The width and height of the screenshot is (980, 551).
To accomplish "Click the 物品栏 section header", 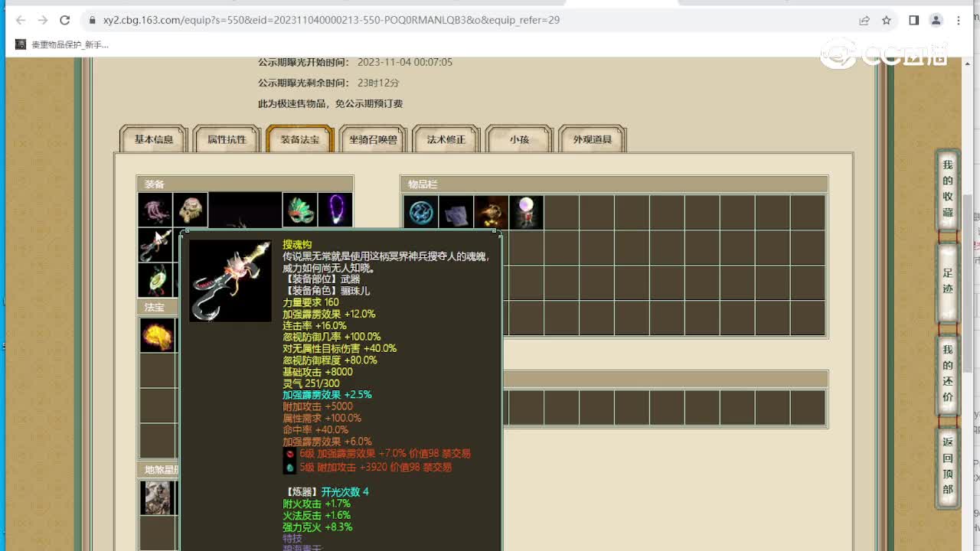I will coord(614,184).
